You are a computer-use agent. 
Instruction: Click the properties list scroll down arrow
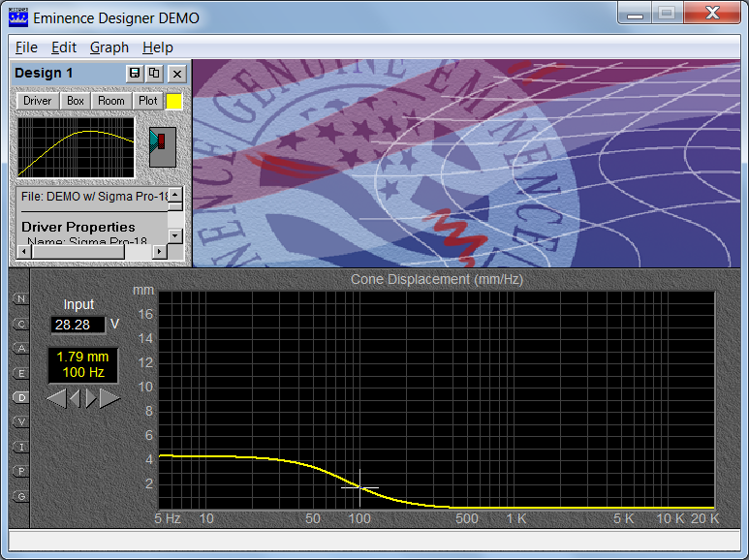pos(175,235)
